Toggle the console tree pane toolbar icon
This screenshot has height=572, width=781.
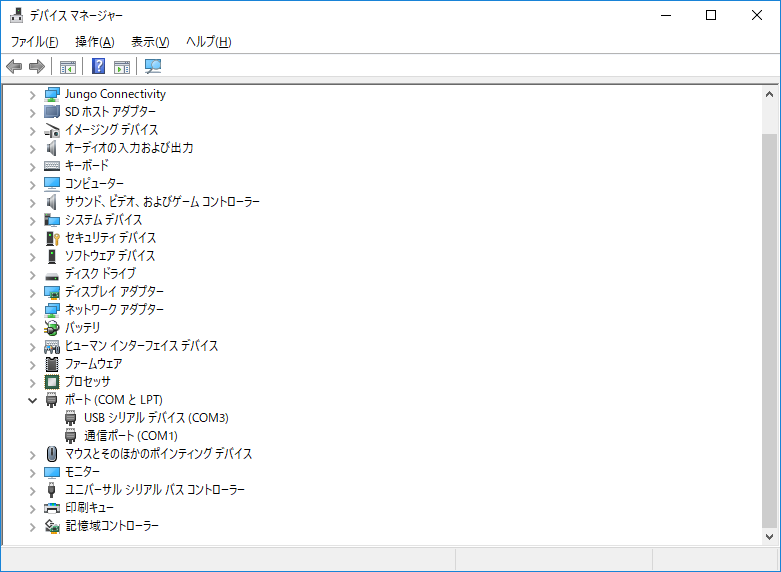pyautogui.click(x=68, y=67)
